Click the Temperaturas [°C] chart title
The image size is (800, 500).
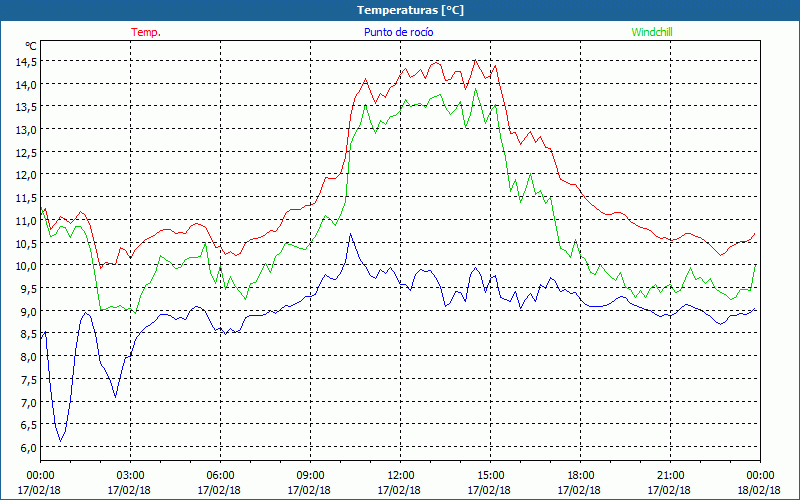point(410,10)
